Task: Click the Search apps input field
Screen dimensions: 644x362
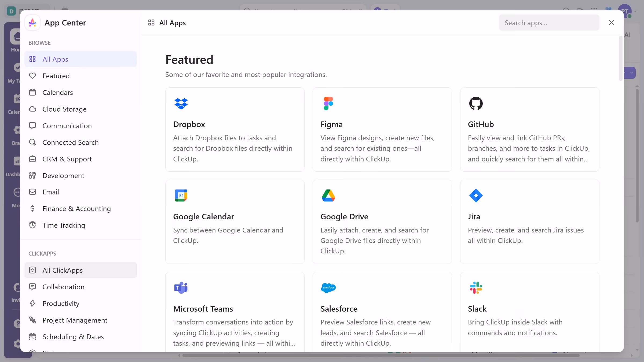Action: point(549,23)
